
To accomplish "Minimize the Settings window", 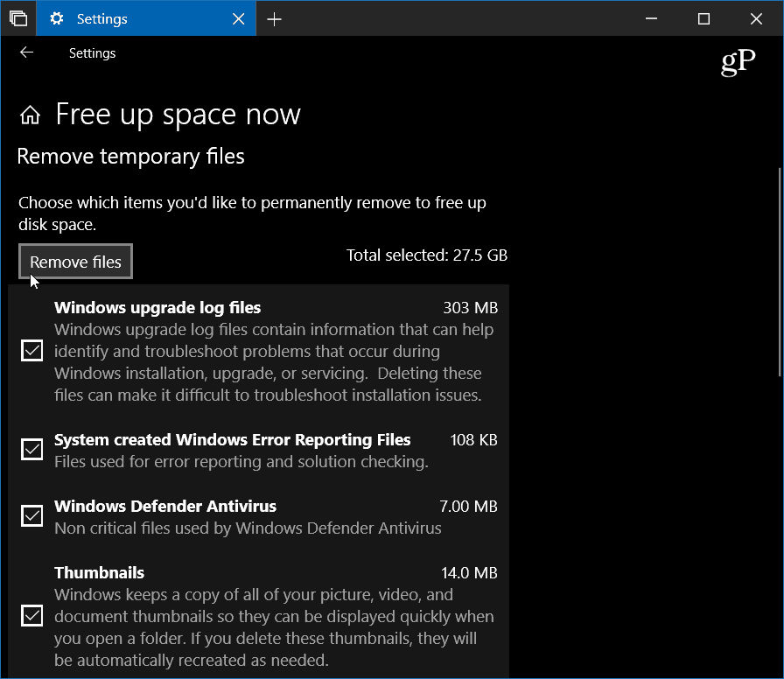I will (651, 19).
